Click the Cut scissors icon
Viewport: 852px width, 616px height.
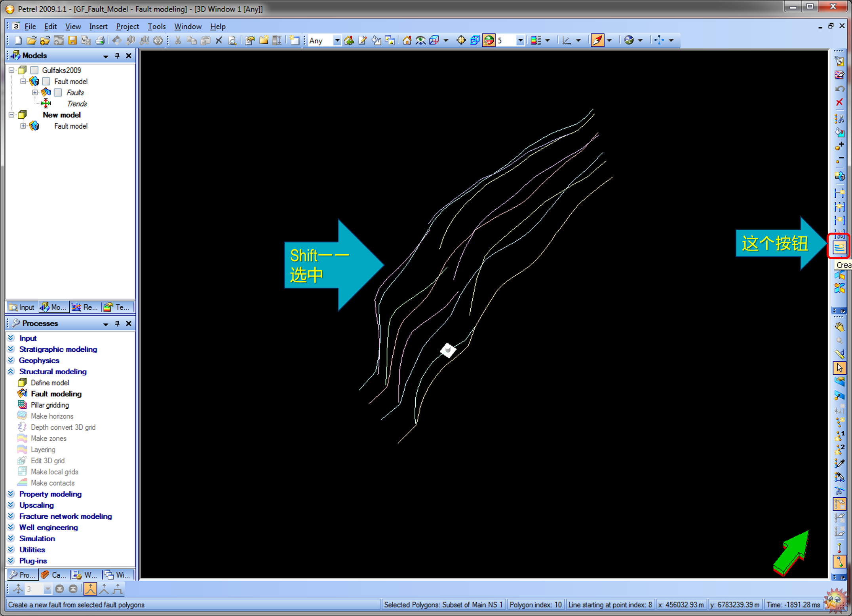pyautogui.click(x=178, y=40)
